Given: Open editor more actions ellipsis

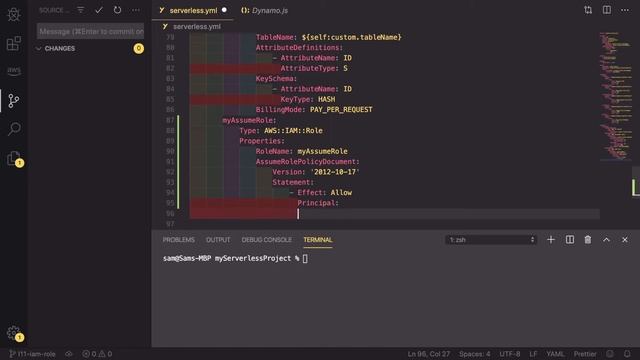Looking at the screenshot, I should pos(625,10).
